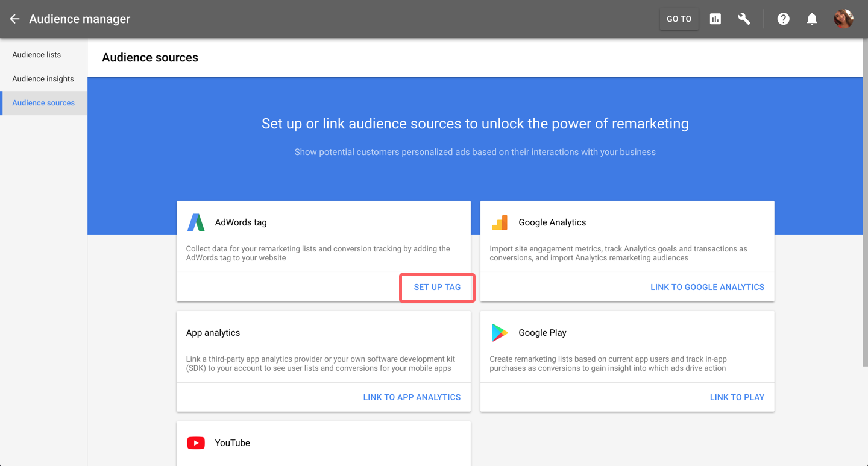Viewport: 868px width, 466px height.
Task: Click the App analytics card title
Action: pyautogui.click(x=213, y=333)
